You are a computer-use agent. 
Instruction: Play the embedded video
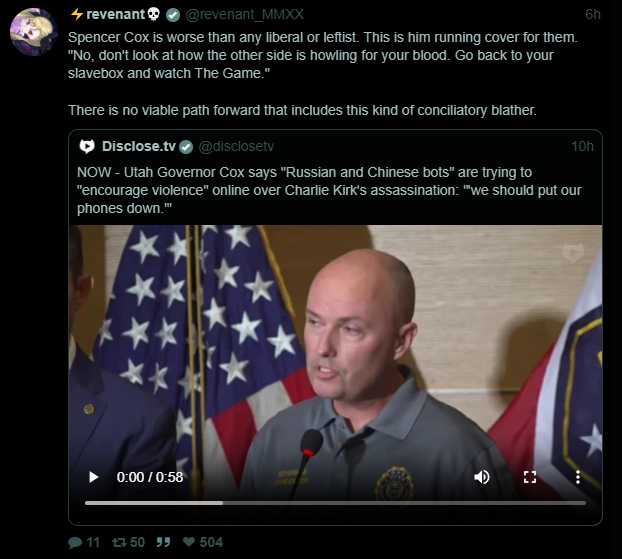pyautogui.click(x=94, y=477)
